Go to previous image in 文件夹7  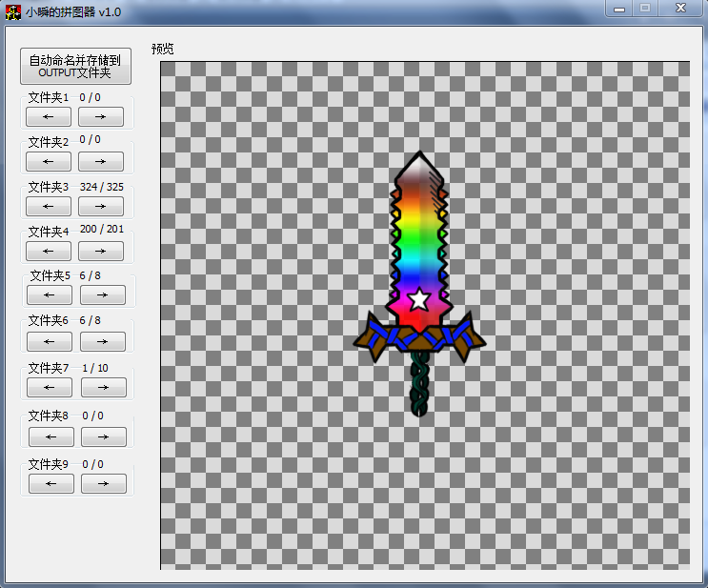pos(50,388)
